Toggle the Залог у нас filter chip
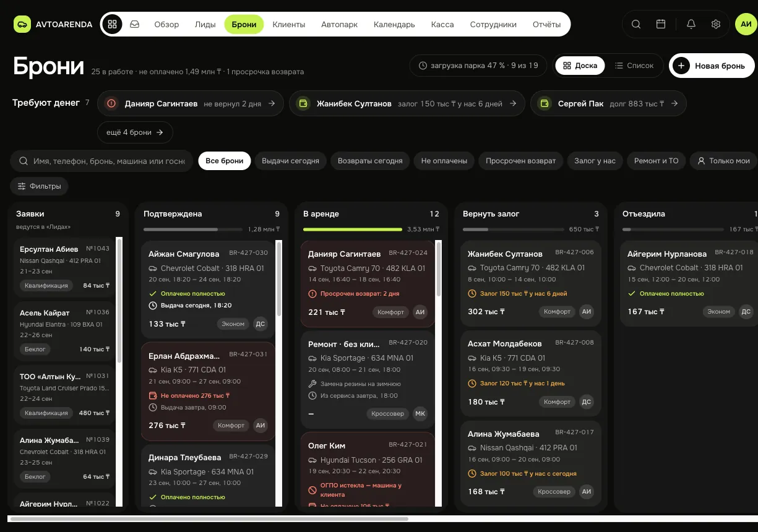 click(595, 161)
